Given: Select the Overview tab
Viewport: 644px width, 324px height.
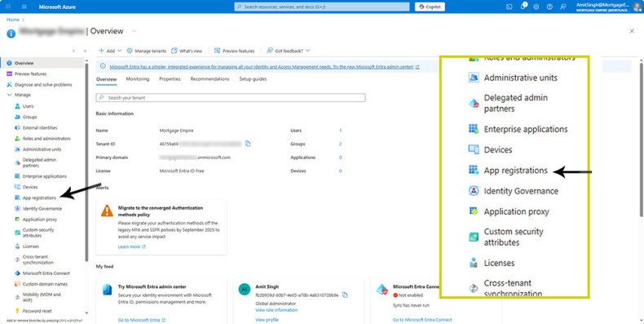Looking at the screenshot, I should coord(106,79).
